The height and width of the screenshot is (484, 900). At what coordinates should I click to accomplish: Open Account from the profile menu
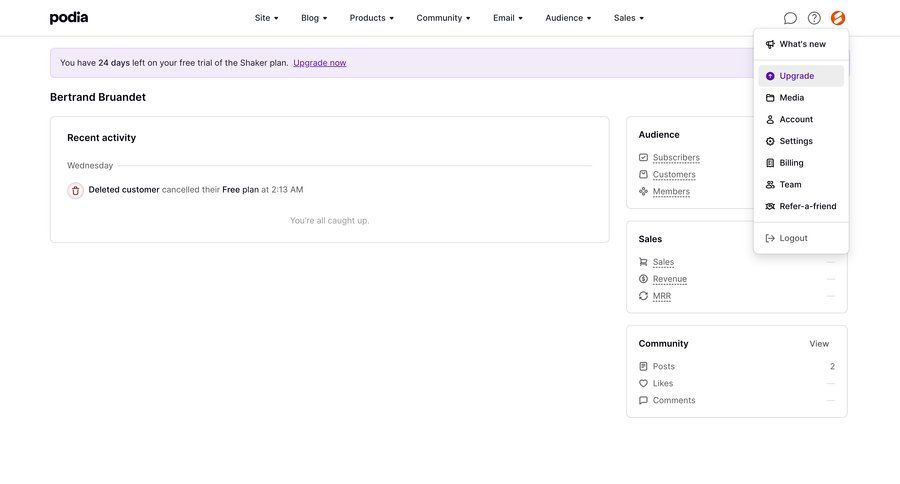click(801, 119)
